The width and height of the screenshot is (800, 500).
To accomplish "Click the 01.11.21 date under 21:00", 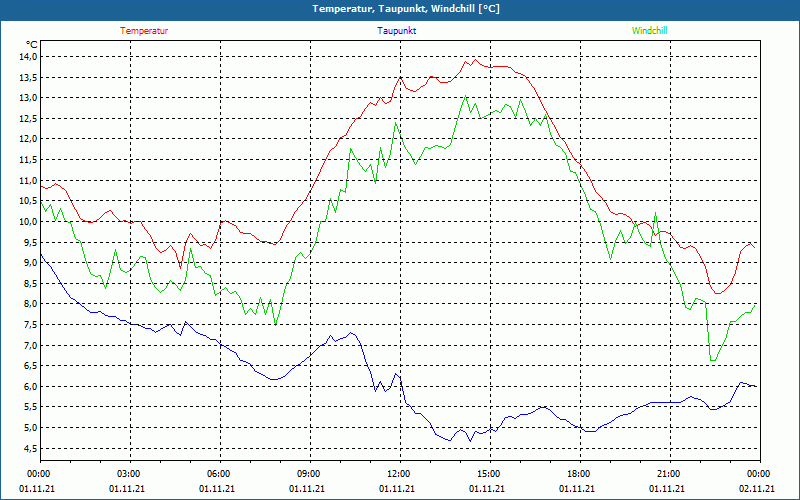I will click(667, 489).
